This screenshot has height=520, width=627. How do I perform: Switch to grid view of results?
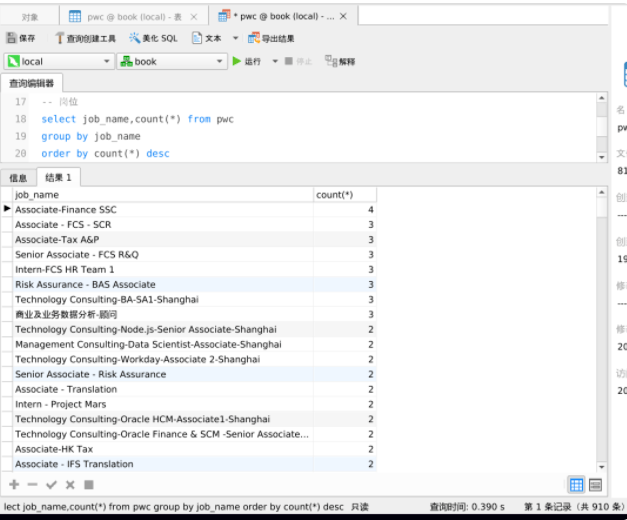pos(576,485)
